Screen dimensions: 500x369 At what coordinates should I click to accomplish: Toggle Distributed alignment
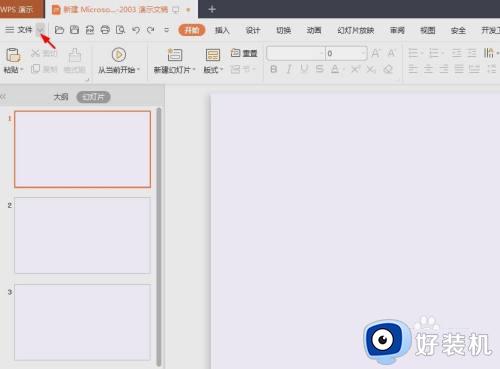[x=474, y=69]
